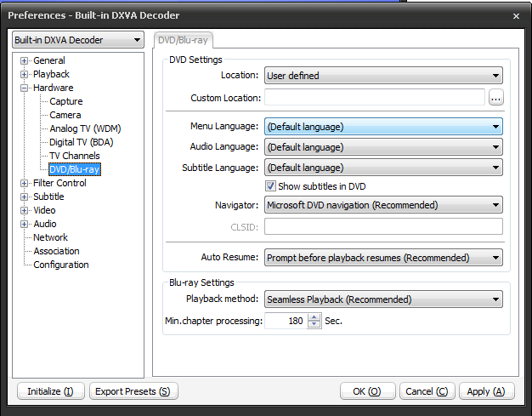Click the Apply button
Screen dimensions: 532x416
tap(486, 391)
